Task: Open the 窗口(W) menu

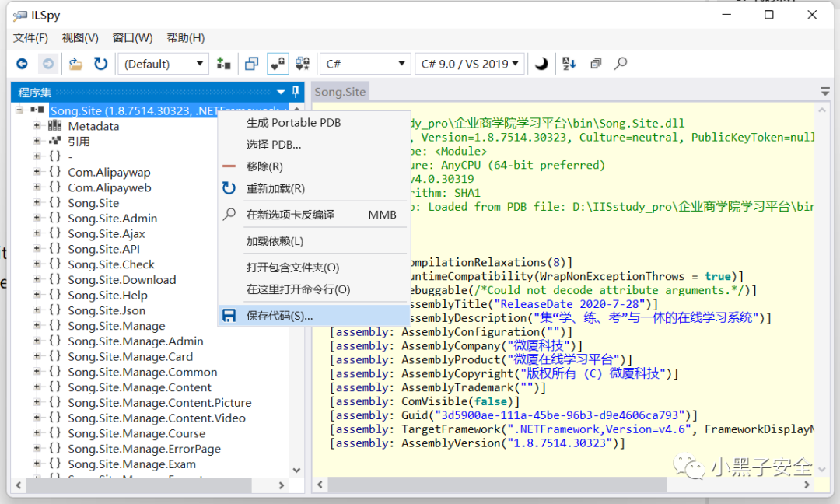Action: click(132, 38)
